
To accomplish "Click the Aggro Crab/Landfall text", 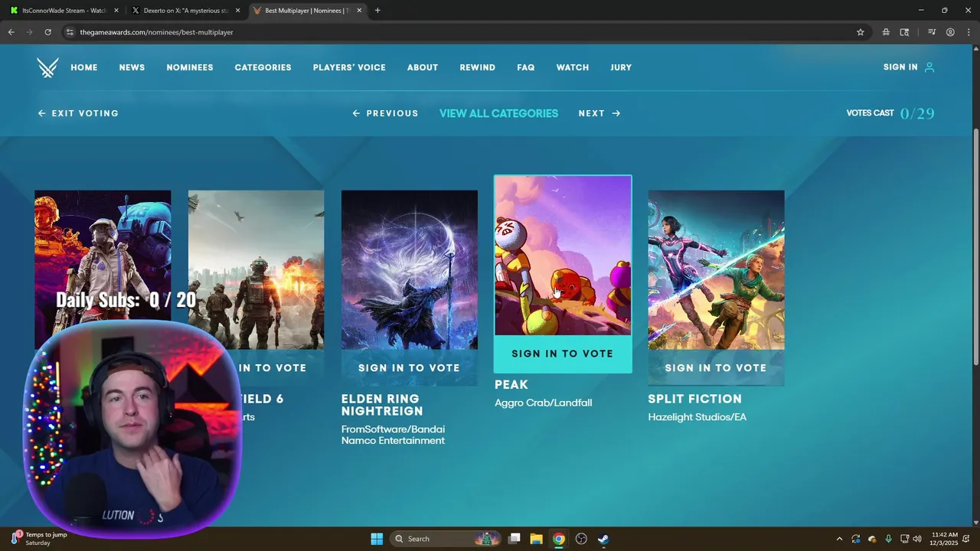I will click(544, 403).
